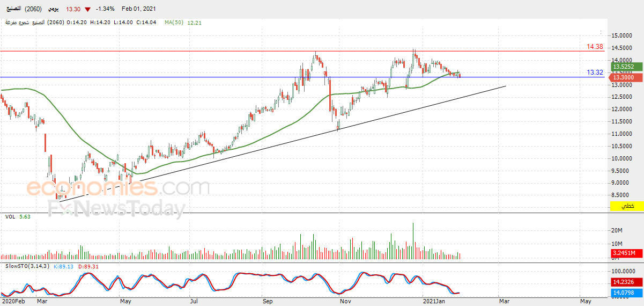The image size is (644, 306).
Task: Click the Feb 01, 2021 date in header
Action: 139,9
